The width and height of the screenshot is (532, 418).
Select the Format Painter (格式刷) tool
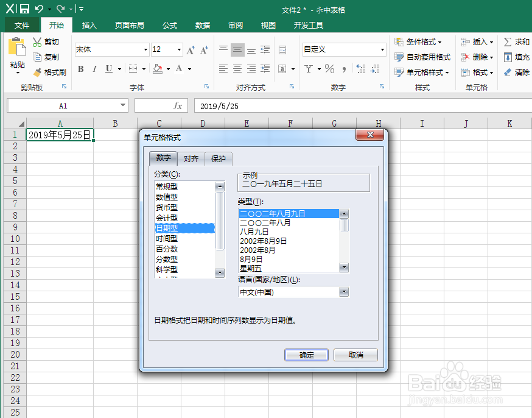(49, 72)
